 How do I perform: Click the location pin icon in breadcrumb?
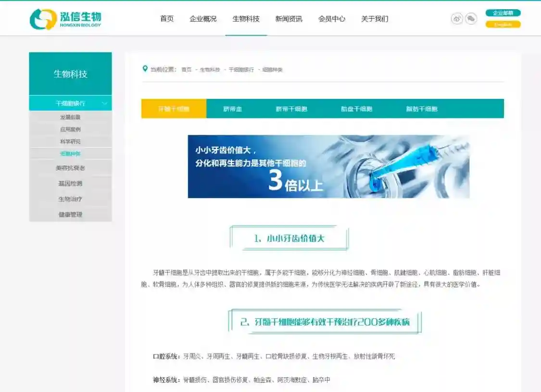click(145, 69)
